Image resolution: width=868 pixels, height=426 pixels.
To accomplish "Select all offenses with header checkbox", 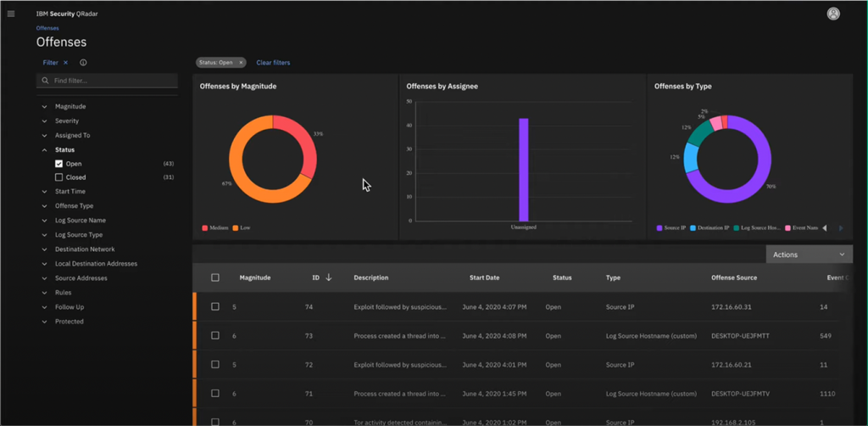I will (x=215, y=277).
